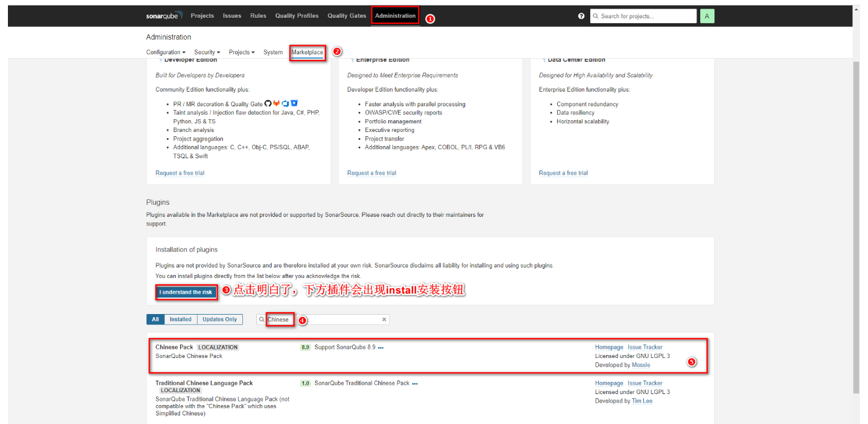Click the GitLab icon in Developer Edition
The width and height of the screenshot is (868, 424).
click(x=277, y=104)
